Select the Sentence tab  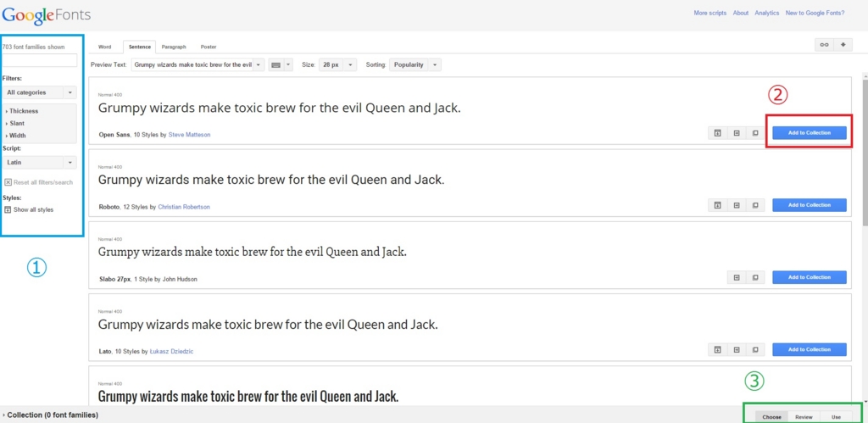click(140, 47)
